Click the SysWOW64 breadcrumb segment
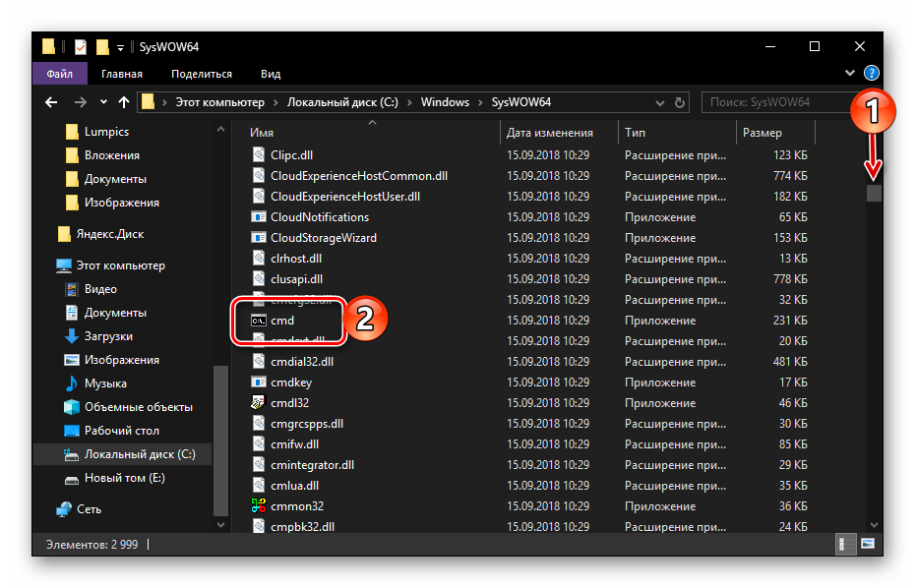 pos(521,102)
